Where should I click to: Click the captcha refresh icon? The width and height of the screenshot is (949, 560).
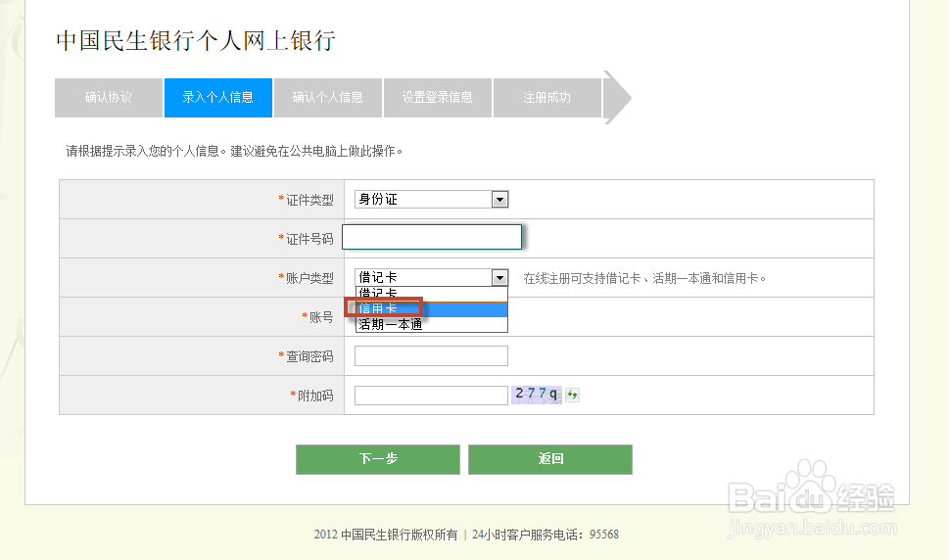573,395
